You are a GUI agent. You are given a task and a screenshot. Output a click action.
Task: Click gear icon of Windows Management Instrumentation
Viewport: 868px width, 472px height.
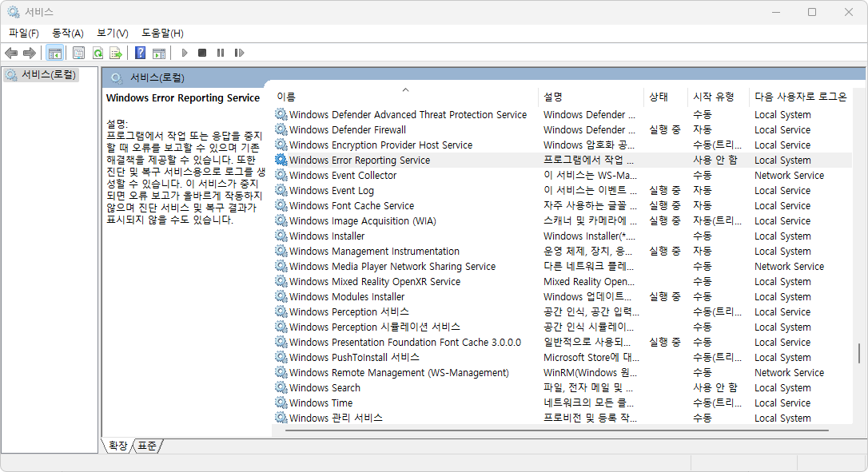pos(281,251)
